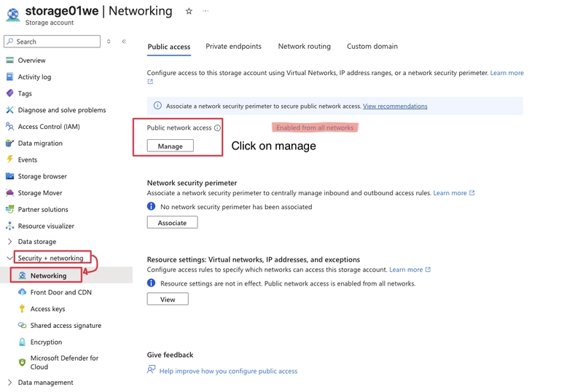This screenshot has width=583, height=392.
Task: Switch to the Public access tab
Action: click(169, 47)
